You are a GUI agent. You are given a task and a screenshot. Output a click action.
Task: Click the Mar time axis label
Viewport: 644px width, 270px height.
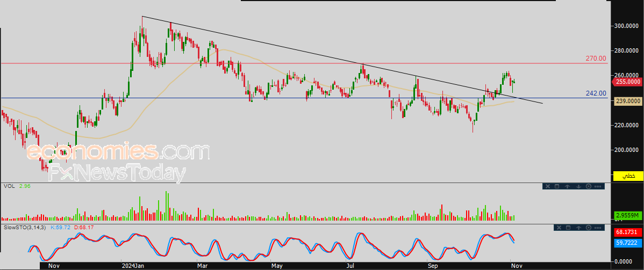[x=202, y=266]
